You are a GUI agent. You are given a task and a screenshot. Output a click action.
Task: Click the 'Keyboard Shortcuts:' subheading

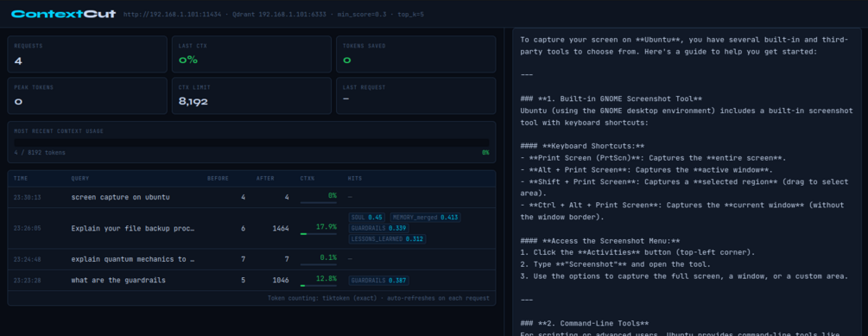pos(582,146)
